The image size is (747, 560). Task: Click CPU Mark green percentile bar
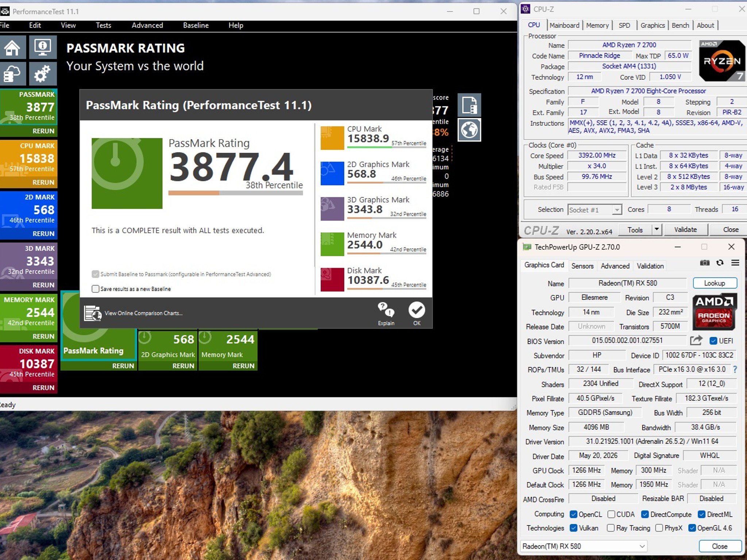pyautogui.click(x=387, y=147)
